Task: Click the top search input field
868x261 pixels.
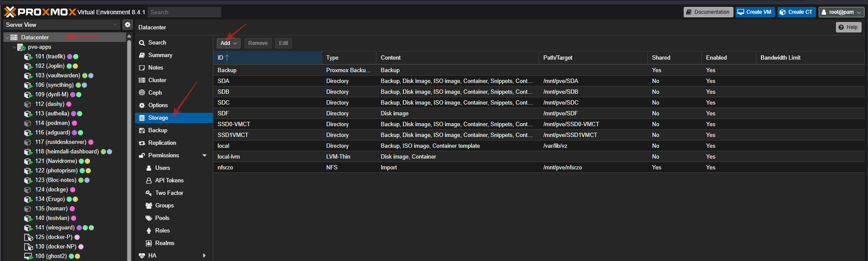Action: (x=184, y=12)
